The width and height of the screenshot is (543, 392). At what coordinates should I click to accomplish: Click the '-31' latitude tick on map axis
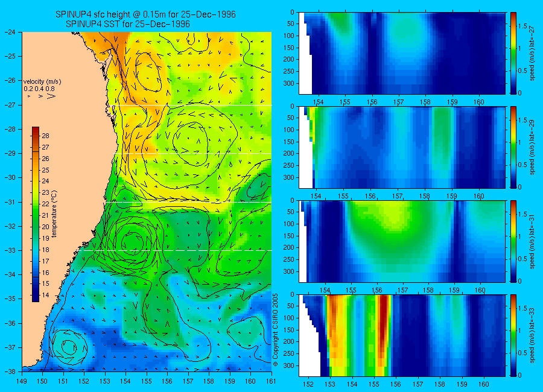pos(10,202)
